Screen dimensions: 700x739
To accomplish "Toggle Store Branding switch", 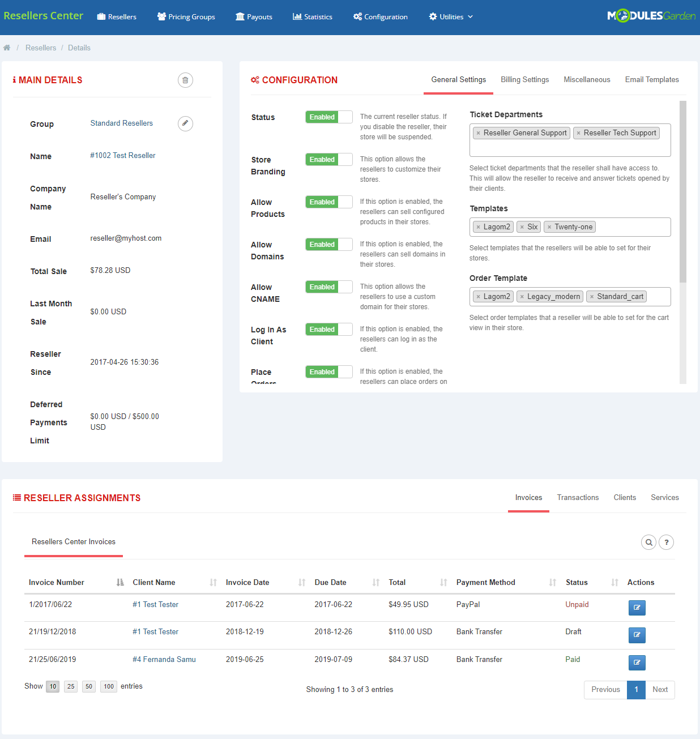I will [x=329, y=160].
